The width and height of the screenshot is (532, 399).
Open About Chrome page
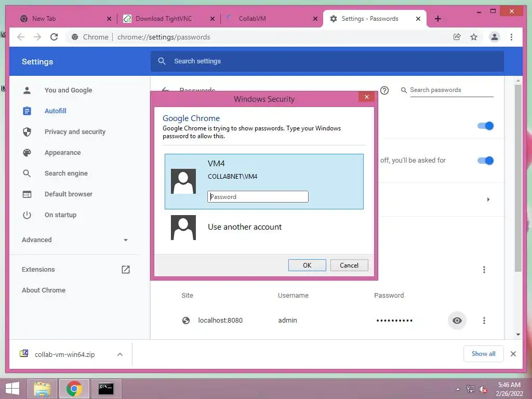[x=44, y=290]
